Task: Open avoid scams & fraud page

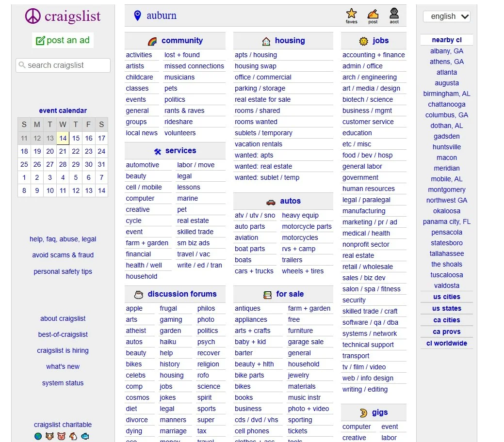Action: tap(63, 255)
